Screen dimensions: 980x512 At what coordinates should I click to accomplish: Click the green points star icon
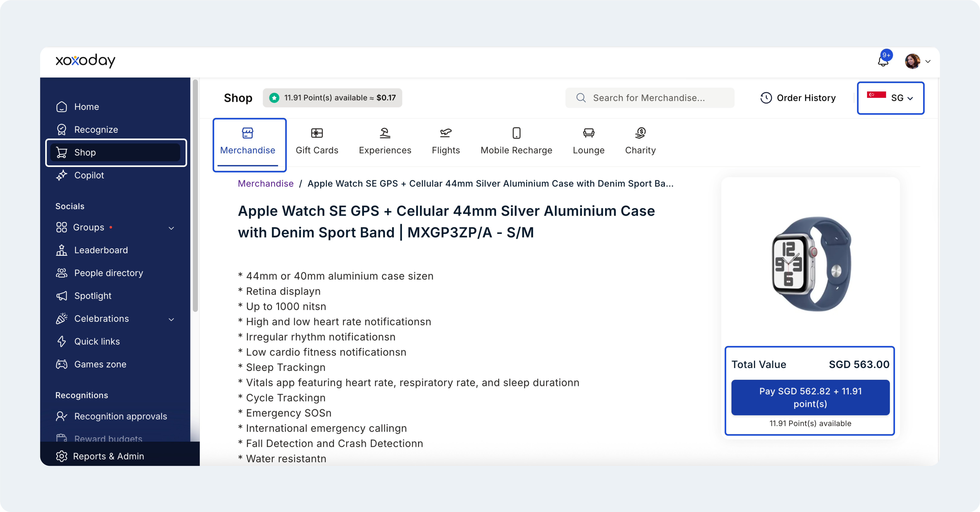pyautogui.click(x=274, y=98)
